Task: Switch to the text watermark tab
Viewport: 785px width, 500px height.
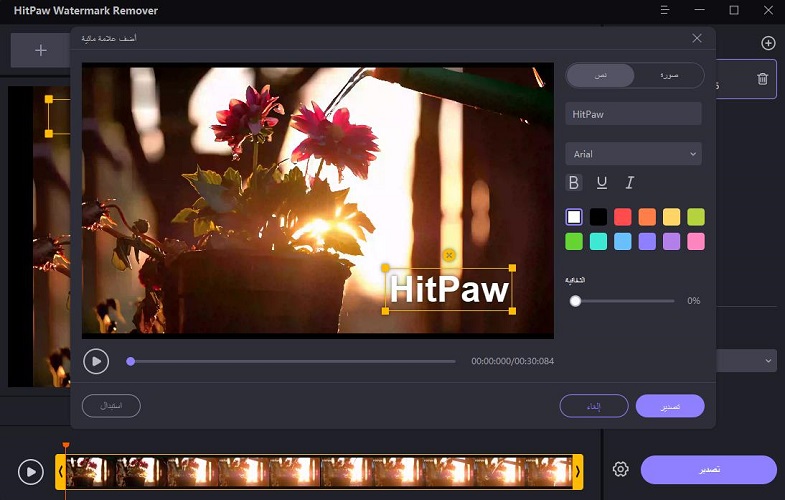Action: pos(601,76)
